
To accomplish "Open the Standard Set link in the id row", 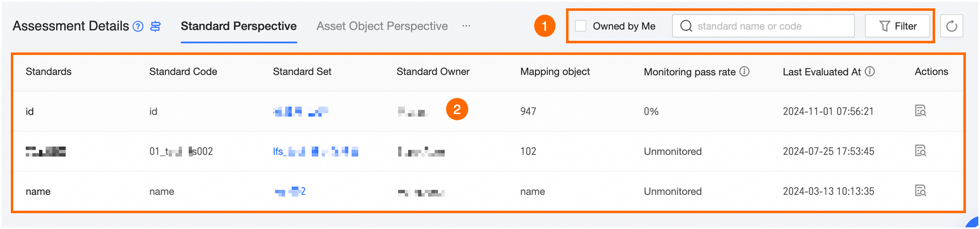I will (x=301, y=111).
